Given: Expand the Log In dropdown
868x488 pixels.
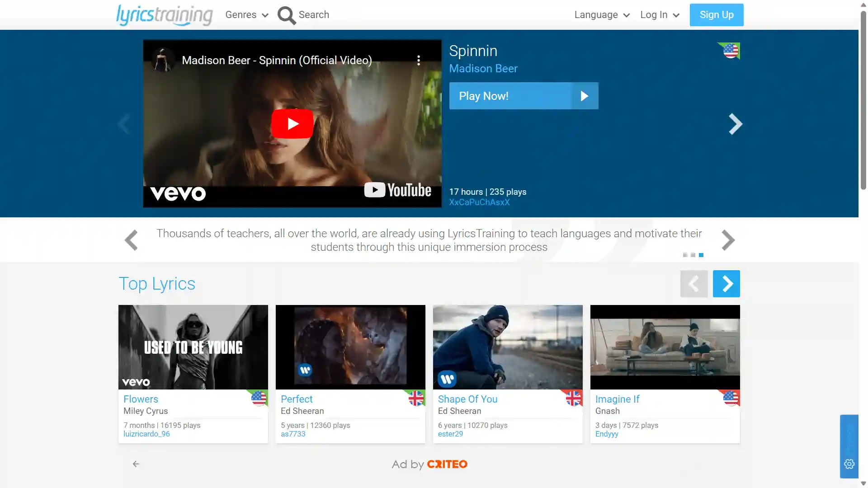Looking at the screenshot, I should (x=660, y=15).
